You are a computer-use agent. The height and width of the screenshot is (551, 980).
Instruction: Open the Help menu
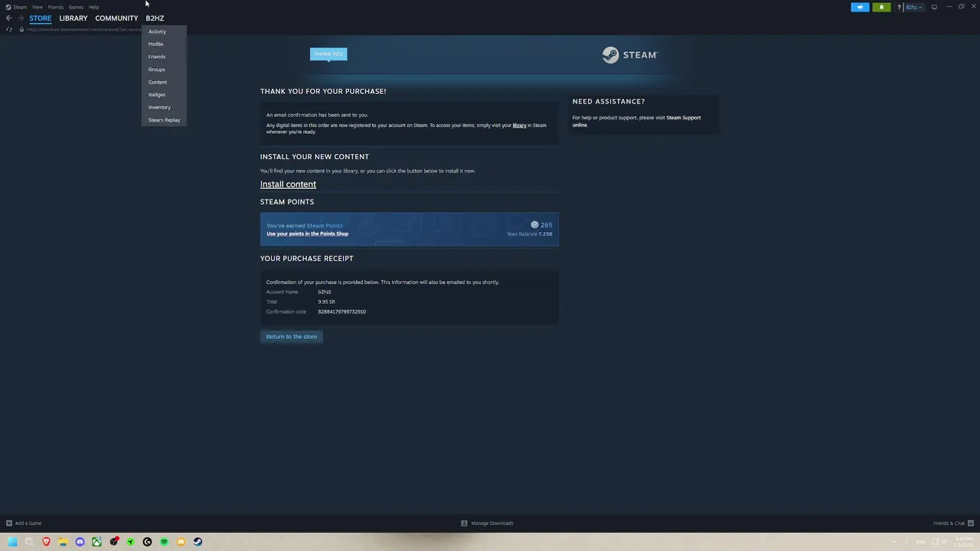pos(93,7)
